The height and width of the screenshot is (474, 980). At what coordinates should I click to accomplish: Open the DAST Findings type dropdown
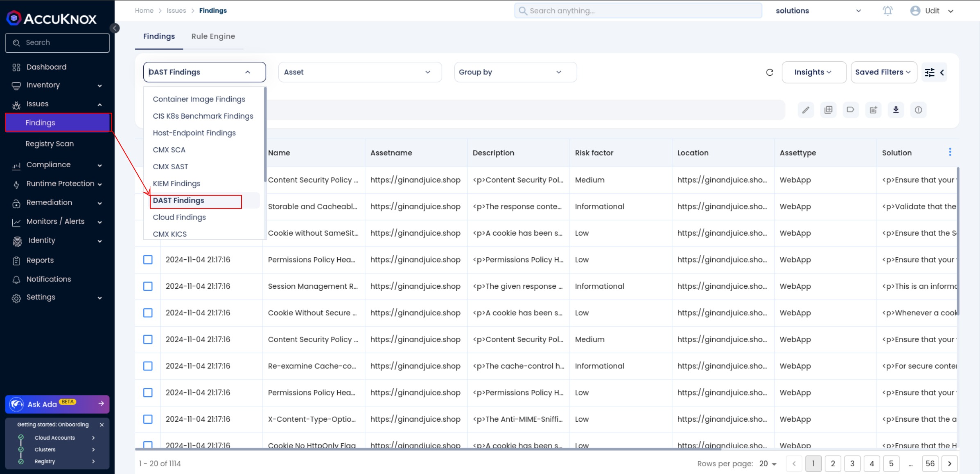(x=204, y=72)
